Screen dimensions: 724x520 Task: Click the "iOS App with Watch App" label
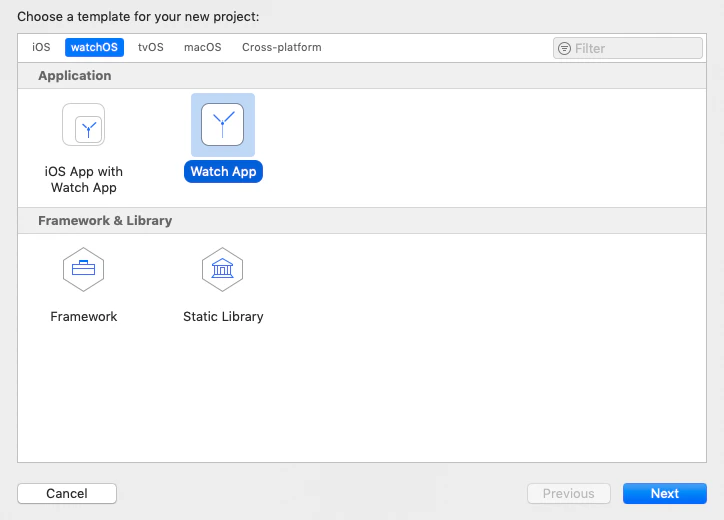coord(84,180)
